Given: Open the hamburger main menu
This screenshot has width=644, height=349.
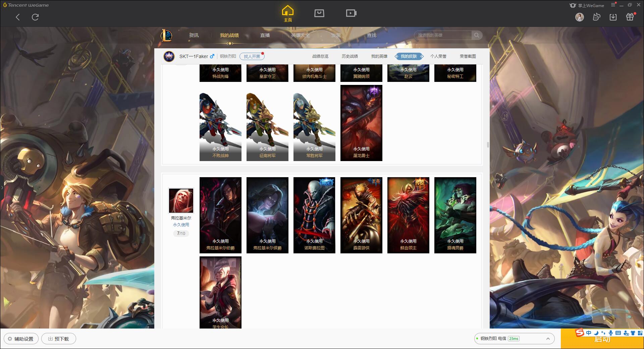Looking at the screenshot, I should click(613, 5).
